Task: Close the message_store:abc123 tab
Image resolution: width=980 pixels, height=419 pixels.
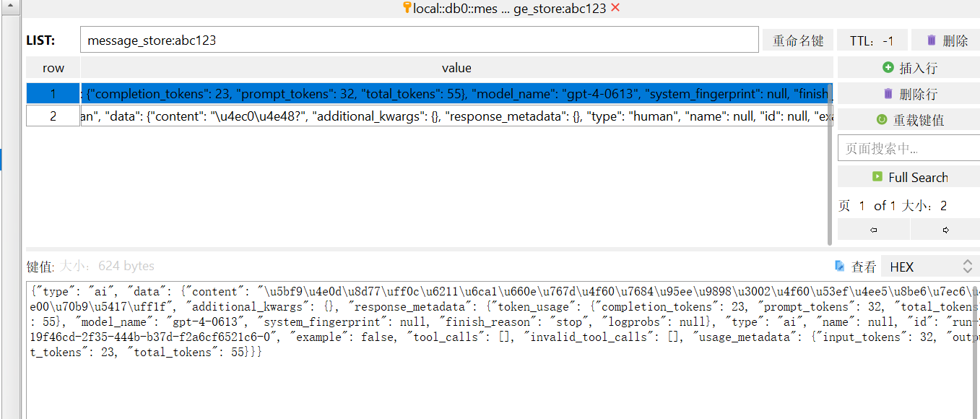Action: [615, 8]
